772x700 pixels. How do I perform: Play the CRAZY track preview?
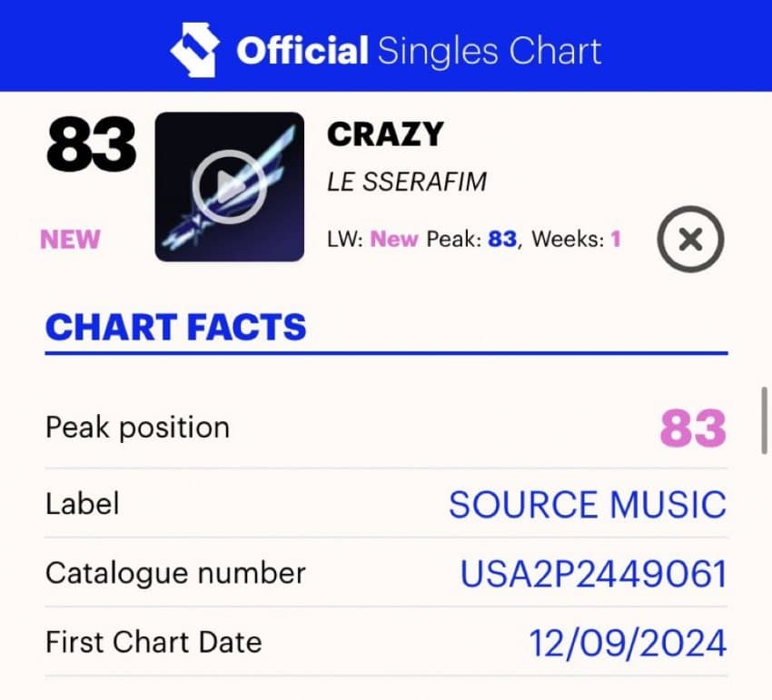click(229, 187)
